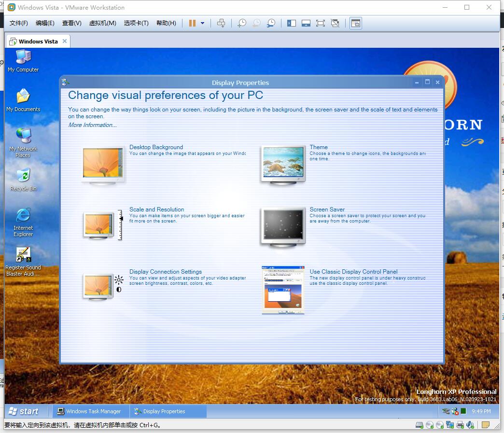Click the More Information link
This screenshot has width=504, height=433.
92,125
